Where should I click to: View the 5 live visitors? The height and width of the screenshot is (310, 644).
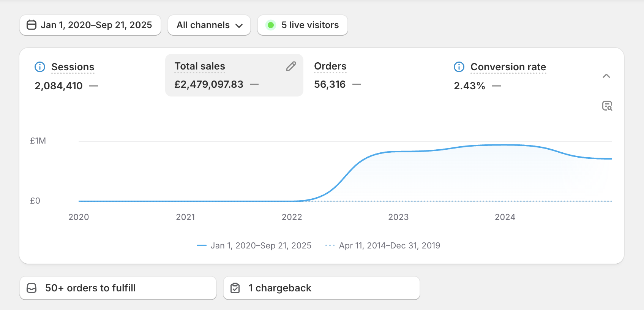[310, 25]
